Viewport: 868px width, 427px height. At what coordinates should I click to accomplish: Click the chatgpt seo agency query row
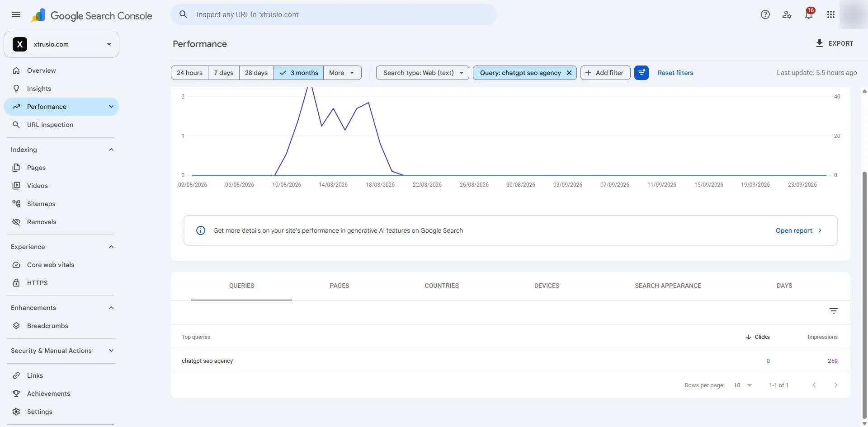(510, 361)
